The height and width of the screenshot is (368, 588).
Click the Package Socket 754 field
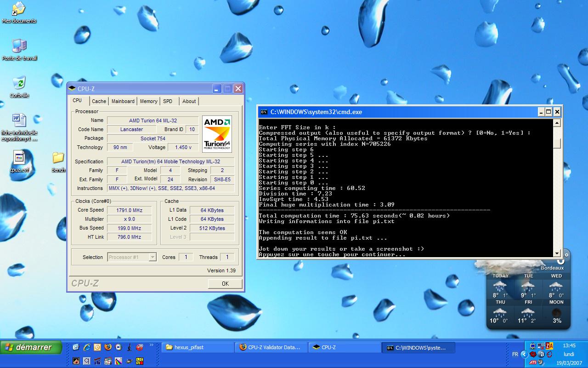click(x=153, y=138)
